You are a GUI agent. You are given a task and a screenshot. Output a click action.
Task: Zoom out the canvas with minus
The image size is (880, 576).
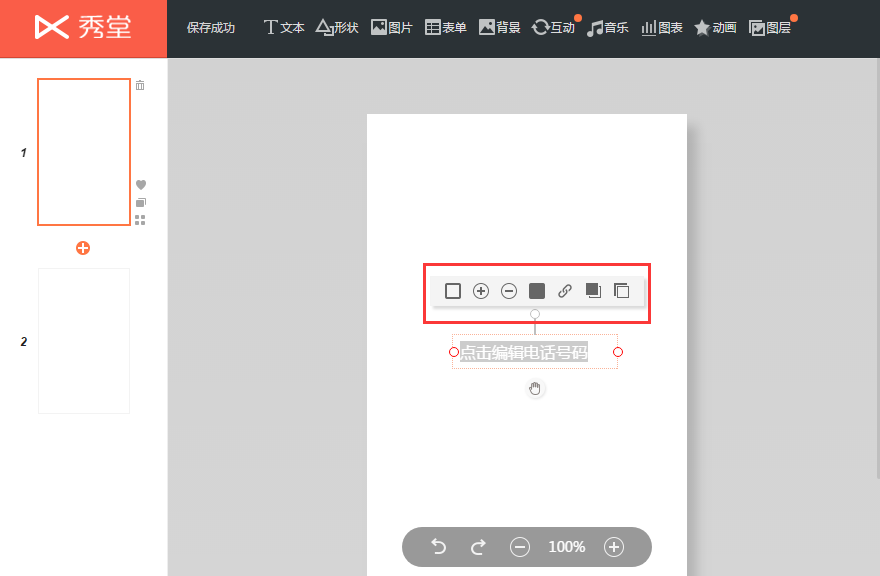(x=520, y=547)
